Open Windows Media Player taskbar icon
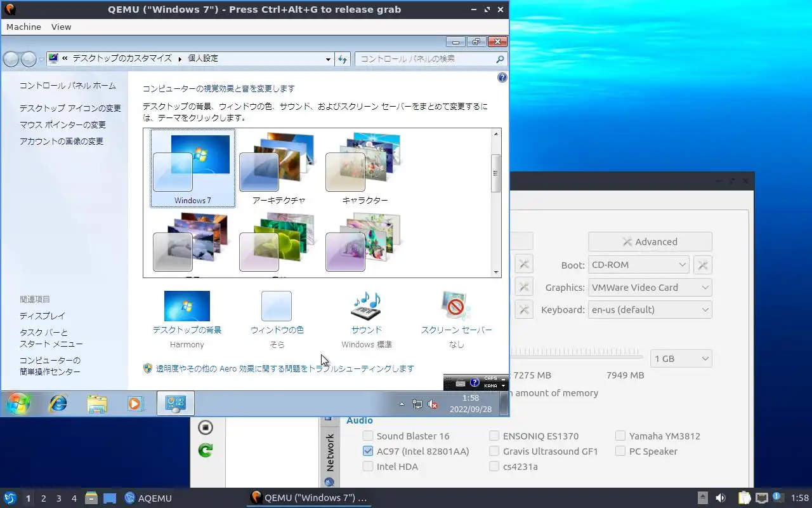The image size is (812, 508). [x=135, y=403]
